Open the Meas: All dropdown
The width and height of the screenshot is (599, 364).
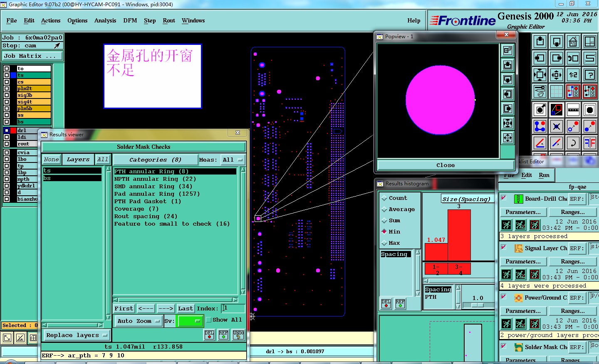click(233, 160)
